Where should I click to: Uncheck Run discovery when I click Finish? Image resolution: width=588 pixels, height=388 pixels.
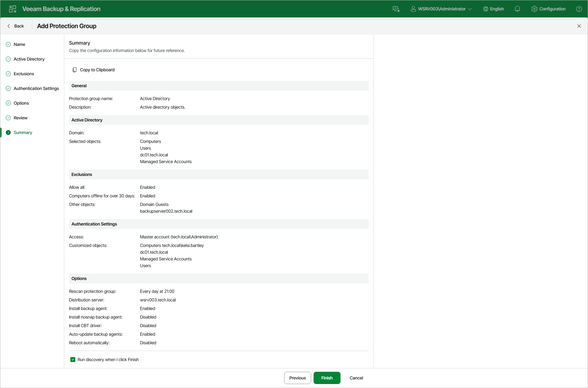point(73,360)
